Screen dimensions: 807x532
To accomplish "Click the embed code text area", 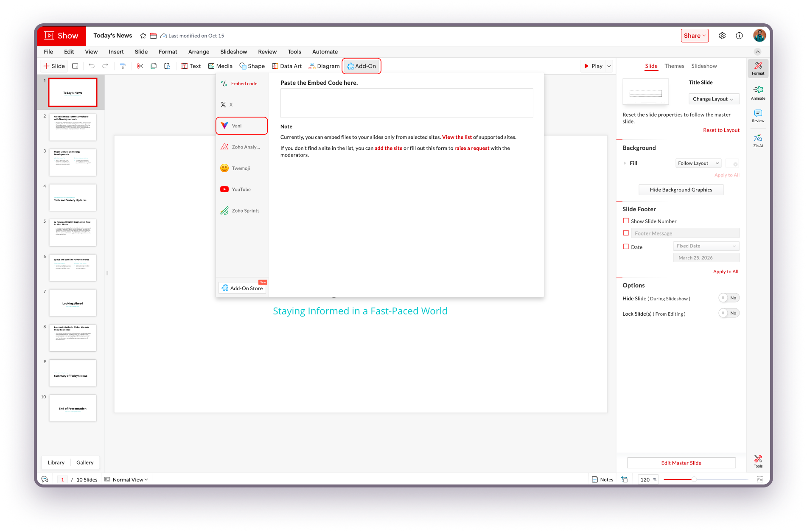I will click(x=406, y=103).
